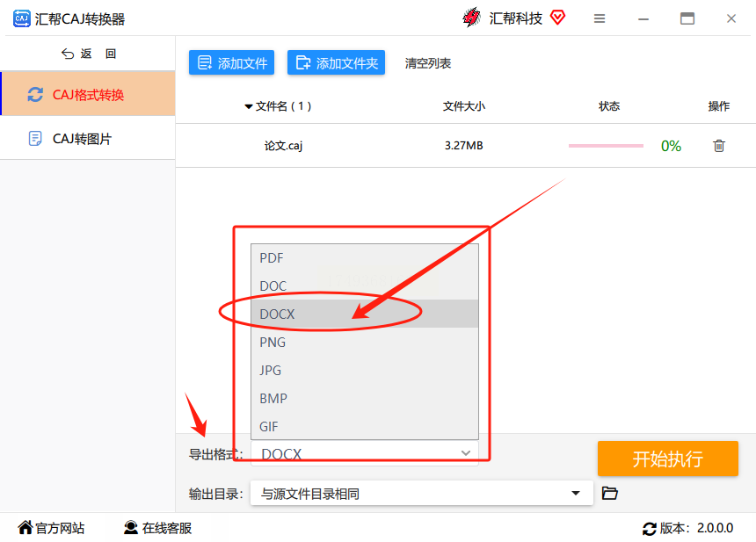Image resolution: width=756 pixels, height=542 pixels.
Task: Click the 3.27MB file size cell
Action: [x=464, y=146]
